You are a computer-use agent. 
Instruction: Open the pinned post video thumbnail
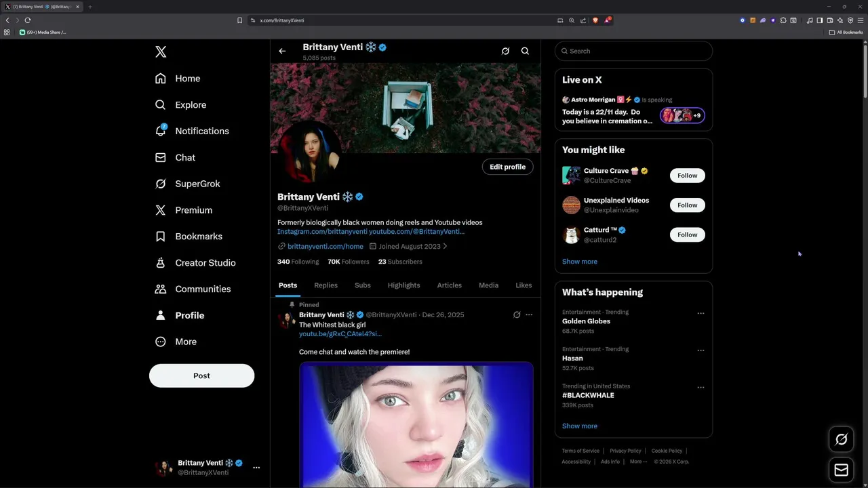click(416, 426)
